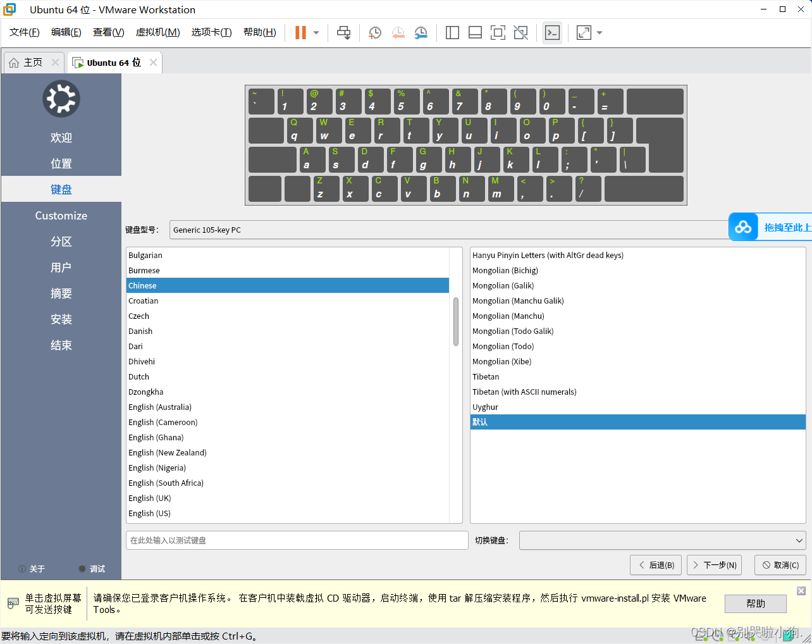
Task: Open the 文件(F) menu
Action: 25,32
